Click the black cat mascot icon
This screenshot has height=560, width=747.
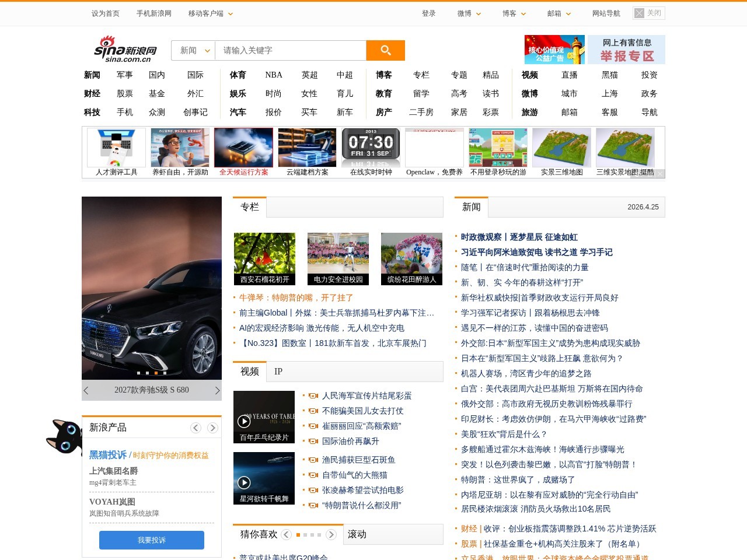65,437
